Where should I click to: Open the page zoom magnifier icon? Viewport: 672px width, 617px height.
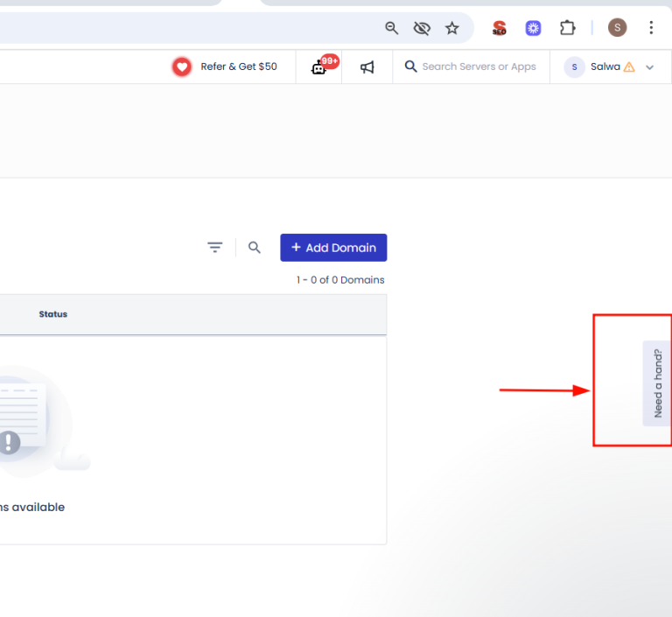[392, 28]
